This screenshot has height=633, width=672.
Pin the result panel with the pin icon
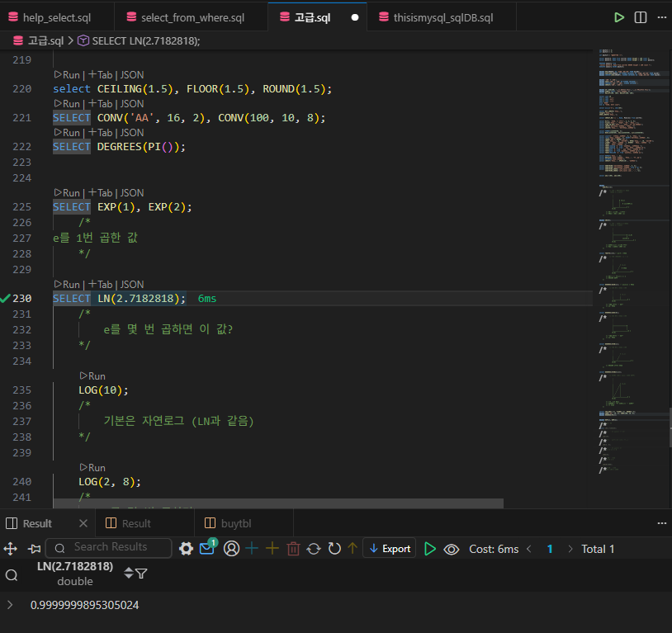[35, 549]
